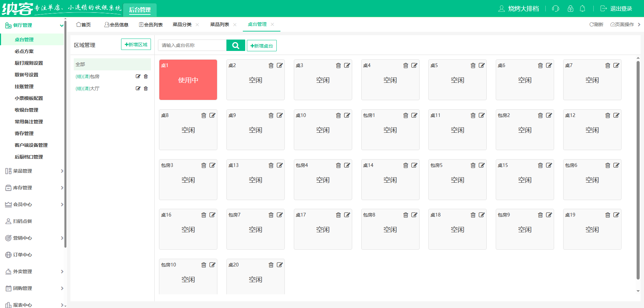The height and width of the screenshot is (308, 644).
Task: Open 必点方案 in the sidebar
Action: [x=24, y=51]
